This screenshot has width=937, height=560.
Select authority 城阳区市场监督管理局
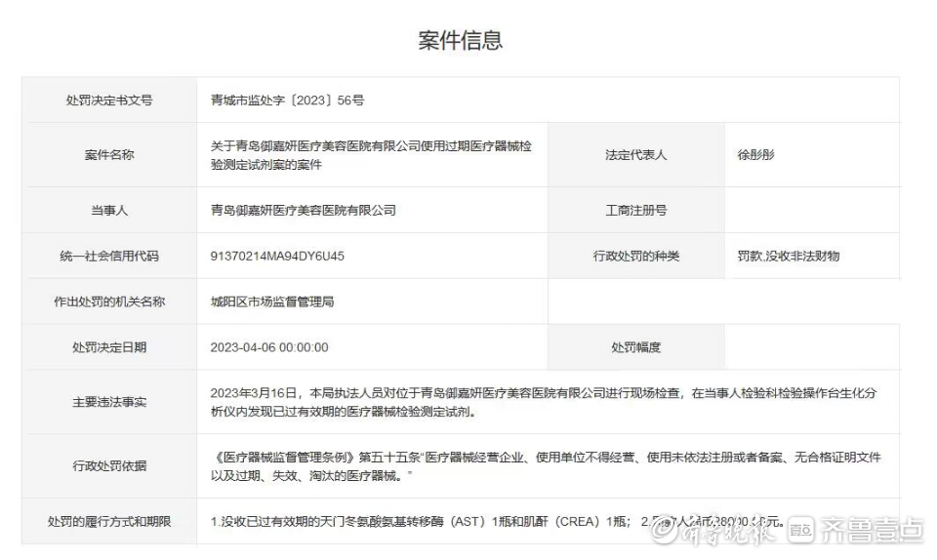point(272,301)
